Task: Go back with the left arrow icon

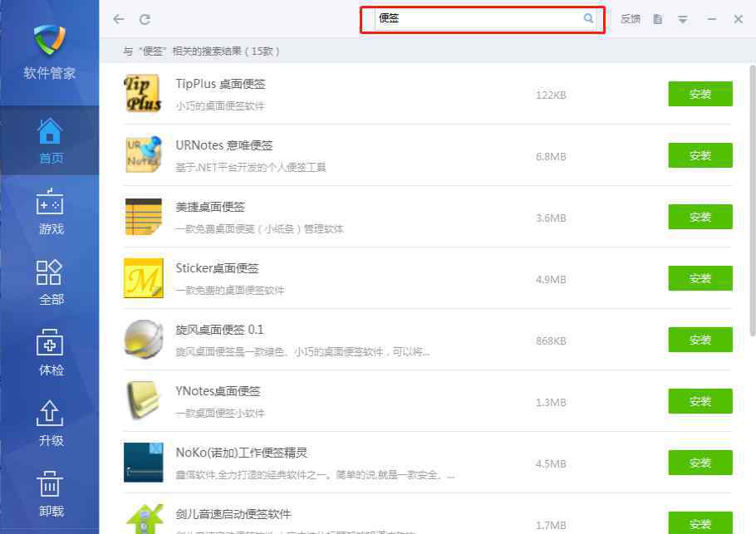Action: [119, 19]
